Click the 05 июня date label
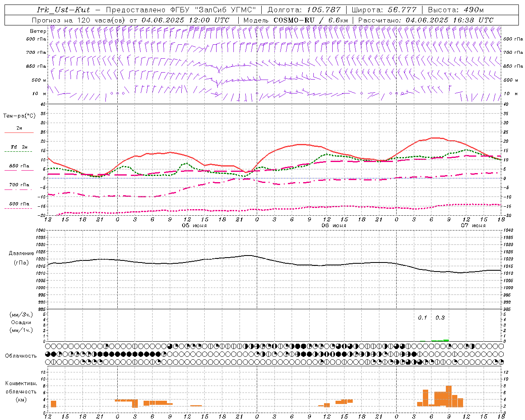The width and height of the screenshot is (525, 420). (194, 226)
